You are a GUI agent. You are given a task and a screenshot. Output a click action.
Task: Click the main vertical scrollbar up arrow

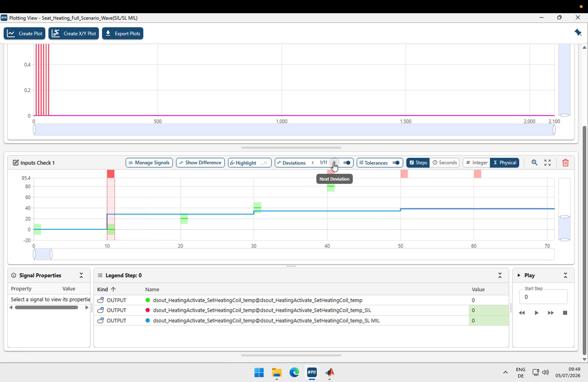point(584,48)
